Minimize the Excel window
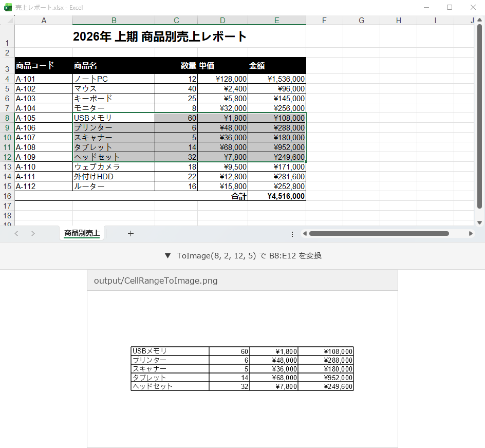The height and width of the screenshot is (448, 485). [426, 7]
